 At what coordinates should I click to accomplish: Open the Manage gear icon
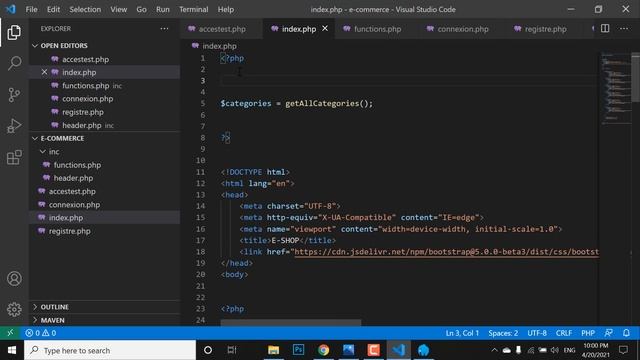[14, 309]
